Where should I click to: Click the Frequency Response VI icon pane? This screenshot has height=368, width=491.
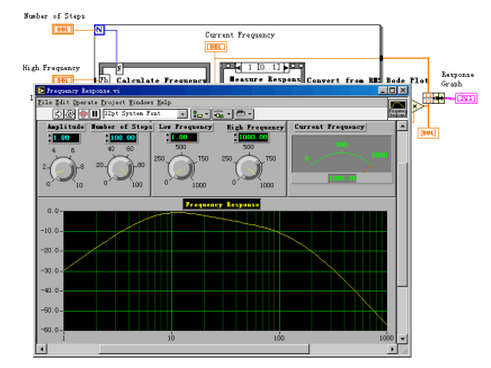[398, 108]
